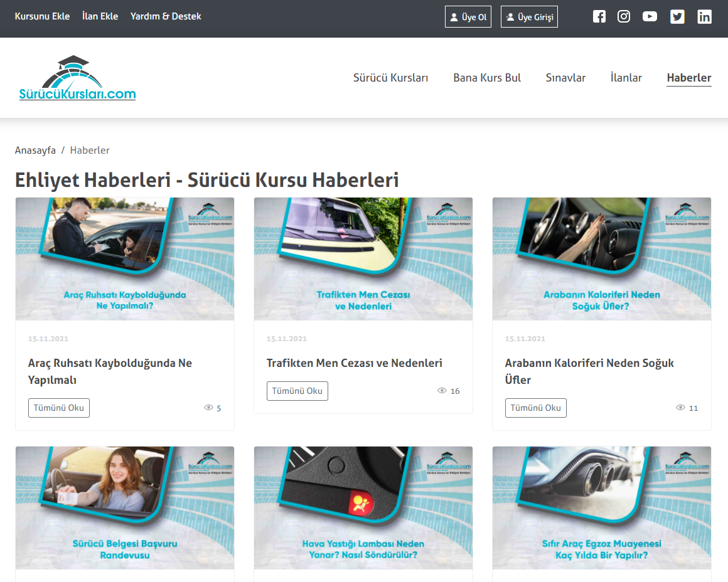Open the Sürücü Kursları menu item
728x582 pixels.
click(x=390, y=78)
